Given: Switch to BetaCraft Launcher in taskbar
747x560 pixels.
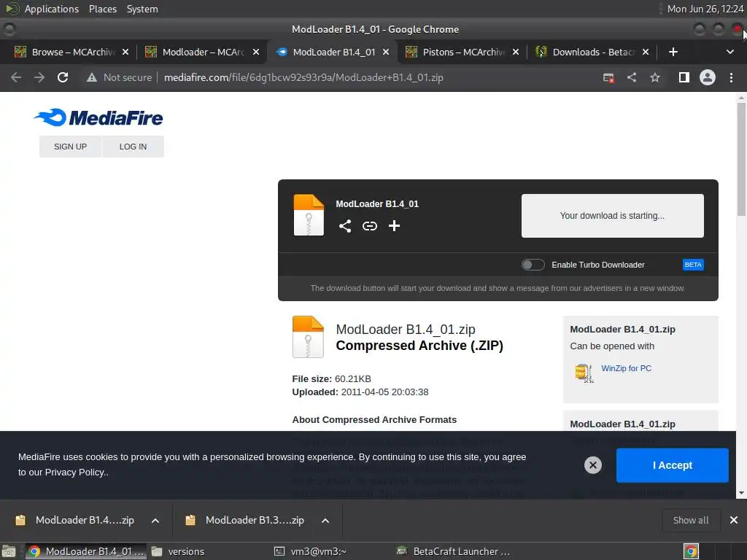Looking at the screenshot, I should click(453, 551).
